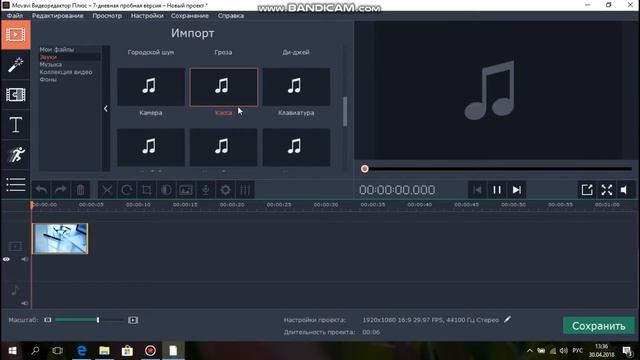640x360 pixels.
Task: Select Коллекция видео category
Action: [x=66, y=72]
